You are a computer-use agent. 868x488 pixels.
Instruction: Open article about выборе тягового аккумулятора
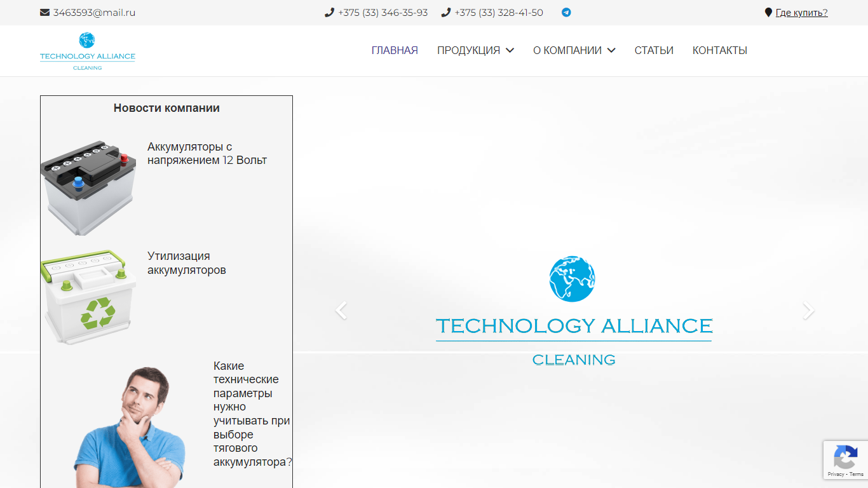pyautogui.click(x=252, y=414)
